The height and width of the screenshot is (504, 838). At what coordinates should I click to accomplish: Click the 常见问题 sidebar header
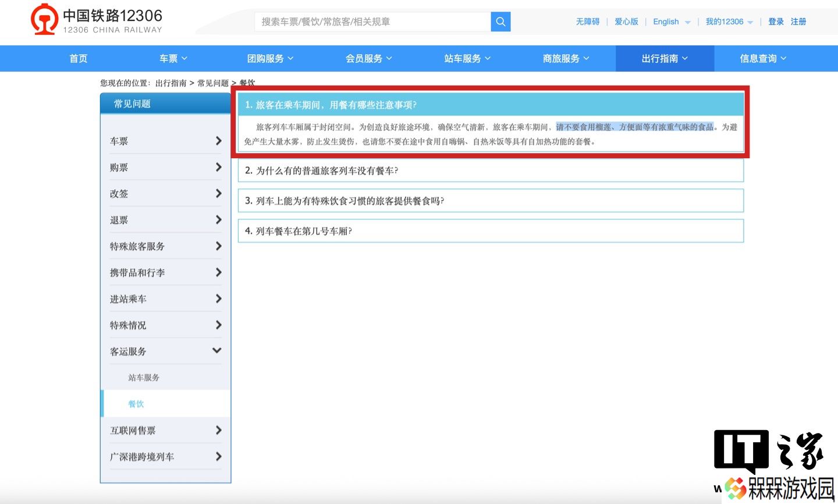point(166,104)
